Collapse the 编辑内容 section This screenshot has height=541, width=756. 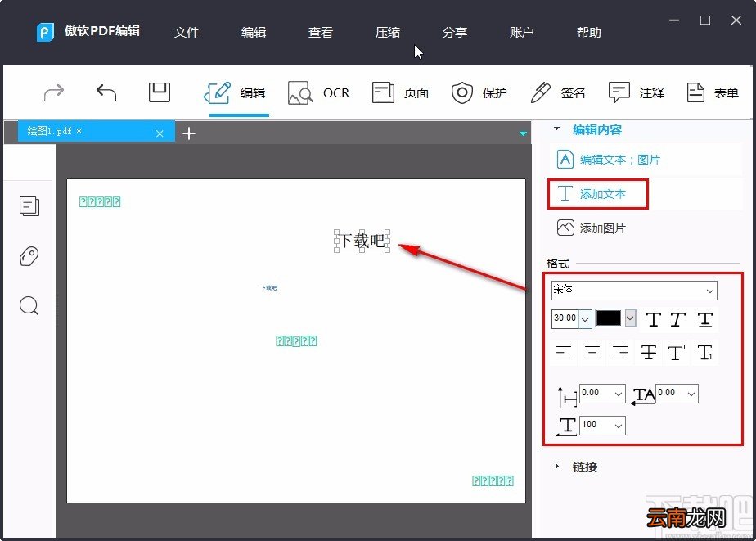(x=557, y=128)
